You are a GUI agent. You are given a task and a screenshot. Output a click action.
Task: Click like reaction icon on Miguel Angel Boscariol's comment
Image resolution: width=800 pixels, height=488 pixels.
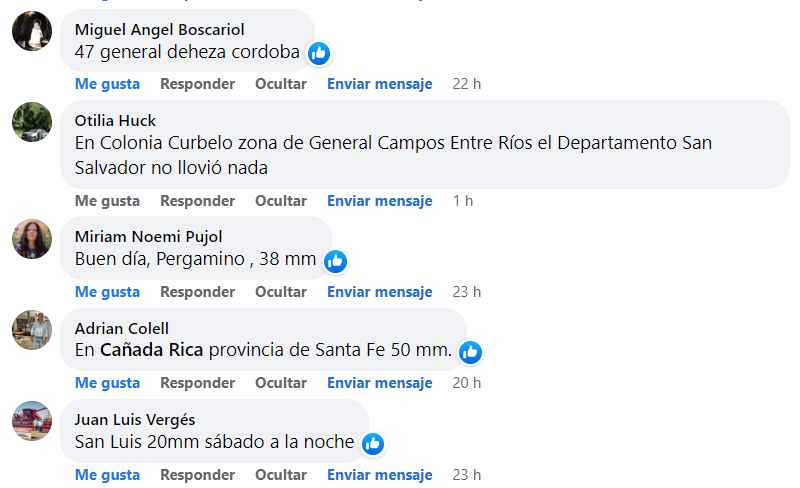click(319, 53)
